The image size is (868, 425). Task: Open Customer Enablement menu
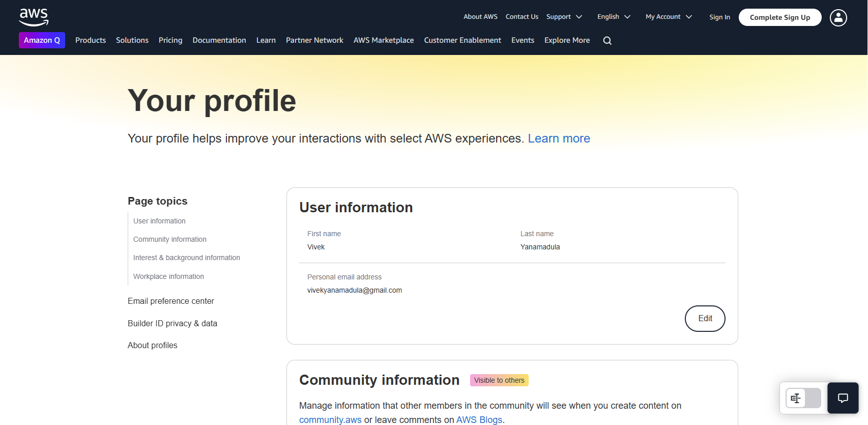pos(462,40)
